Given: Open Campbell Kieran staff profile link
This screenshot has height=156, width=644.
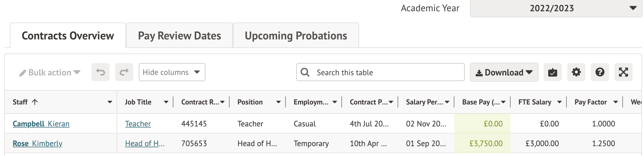Looking at the screenshot, I should [x=41, y=124].
